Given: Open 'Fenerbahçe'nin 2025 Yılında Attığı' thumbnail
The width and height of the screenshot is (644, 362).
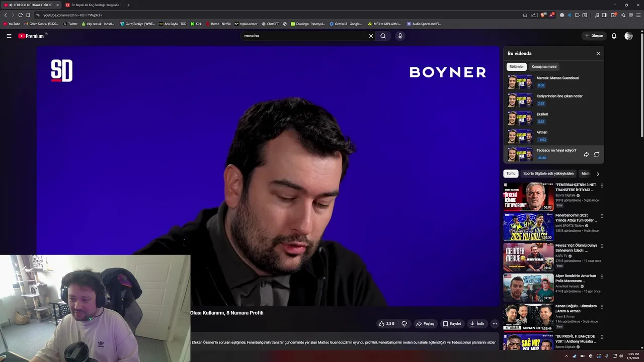Looking at the screenshot, I should tap(528, 226).
